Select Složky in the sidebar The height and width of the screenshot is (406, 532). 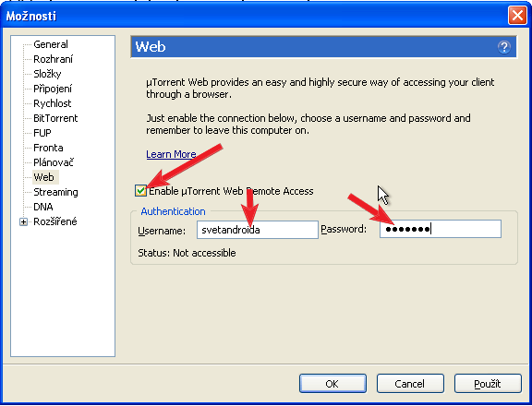47,74
